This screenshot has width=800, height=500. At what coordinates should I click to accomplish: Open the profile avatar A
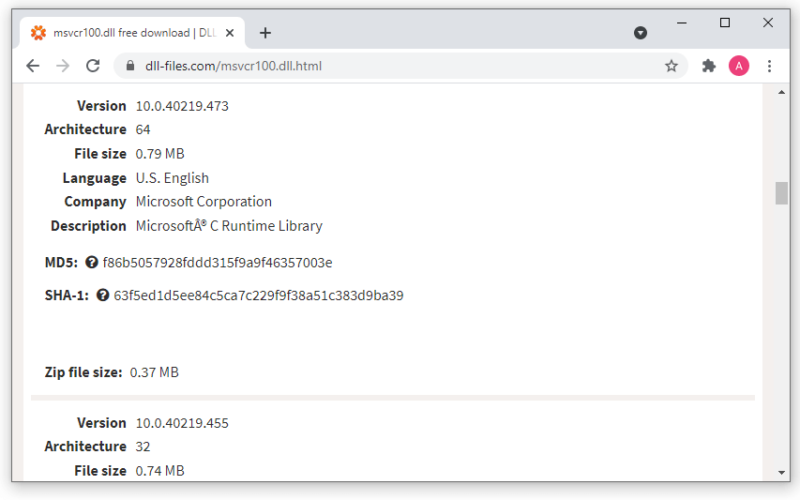(x=739, y=66)
